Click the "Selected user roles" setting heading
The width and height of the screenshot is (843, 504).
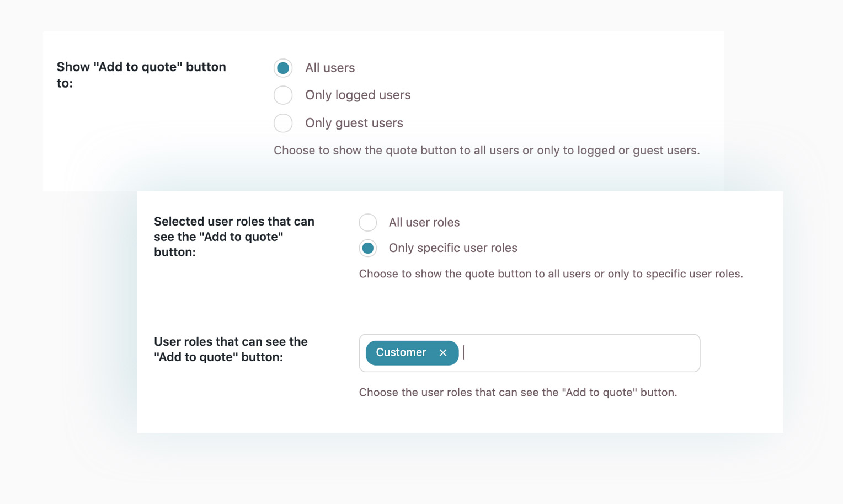tap(234, 237)
